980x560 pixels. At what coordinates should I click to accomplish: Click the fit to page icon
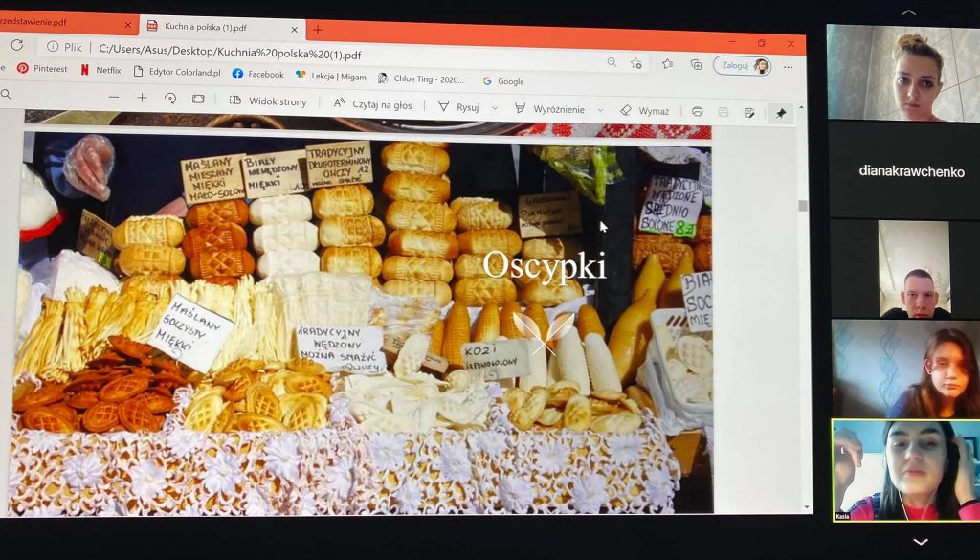click(198, 99)
